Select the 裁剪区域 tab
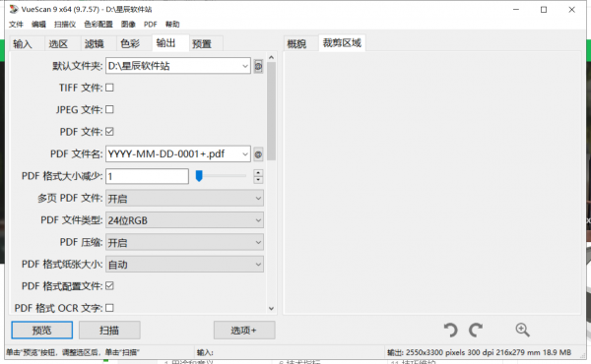591x364 pixels. (342, 43)
